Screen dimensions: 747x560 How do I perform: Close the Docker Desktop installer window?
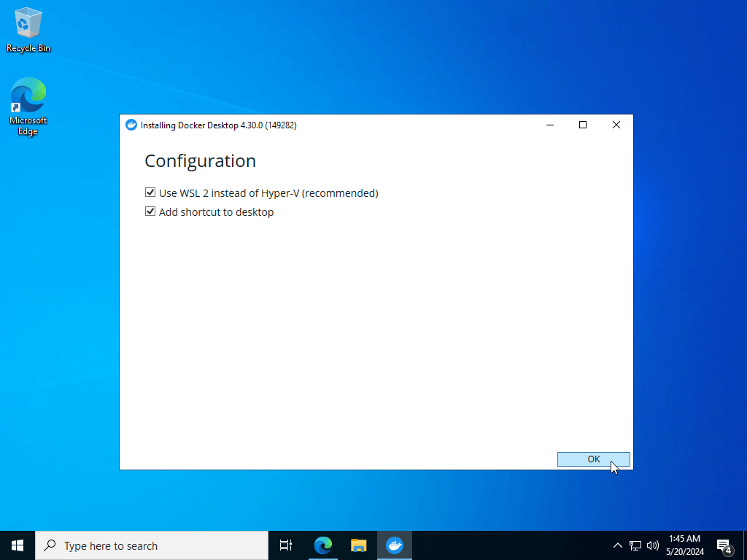pos(616,125)
